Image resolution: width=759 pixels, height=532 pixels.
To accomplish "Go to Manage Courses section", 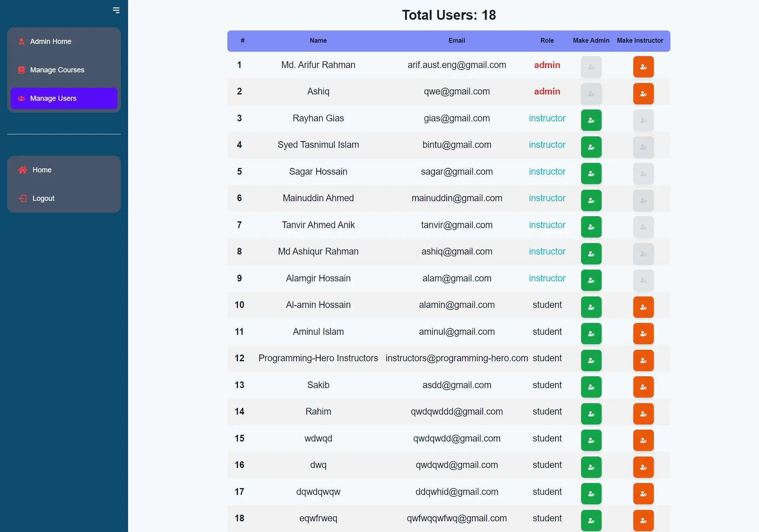I will click(57, 70).
